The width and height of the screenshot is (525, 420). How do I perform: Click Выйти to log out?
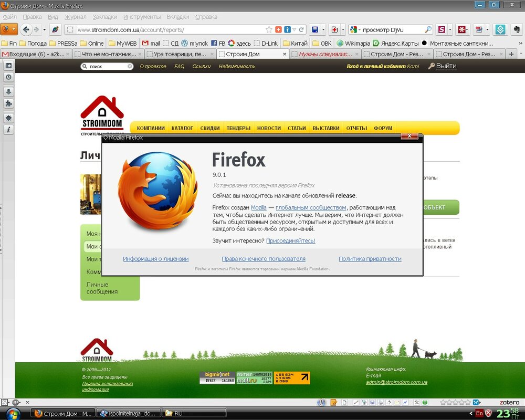pos(446,66)
